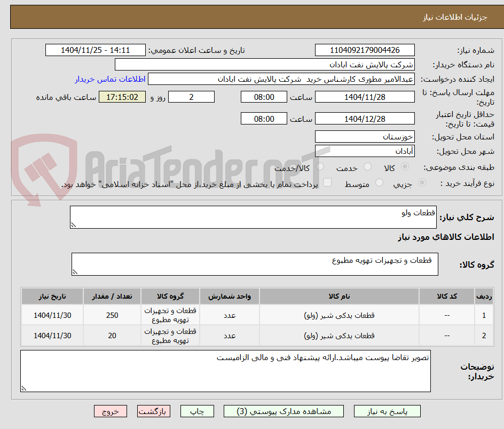Viewport: 504px width, 429px height.
Task: Click the goods group box قطعات و تجهیزات تهویه مطبوع
Action: click(x=255, y=264)
